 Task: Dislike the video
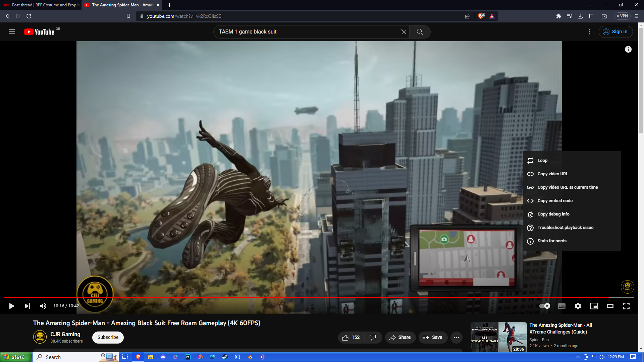pos(373,338)
